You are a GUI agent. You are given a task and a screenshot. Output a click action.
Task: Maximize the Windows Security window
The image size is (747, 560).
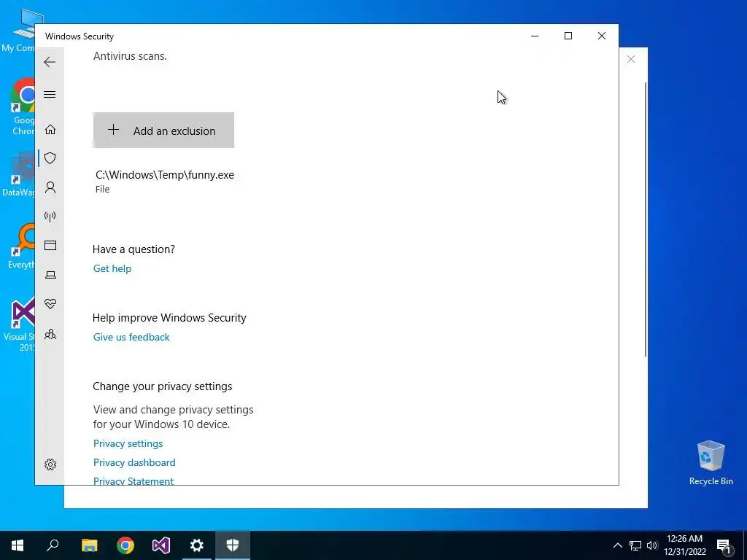point(568,36)
